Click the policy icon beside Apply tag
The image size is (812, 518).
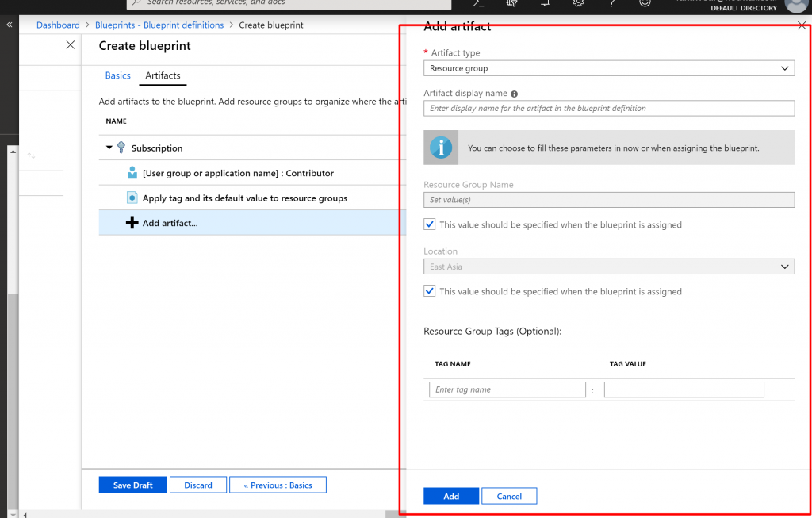pos(132,198)
